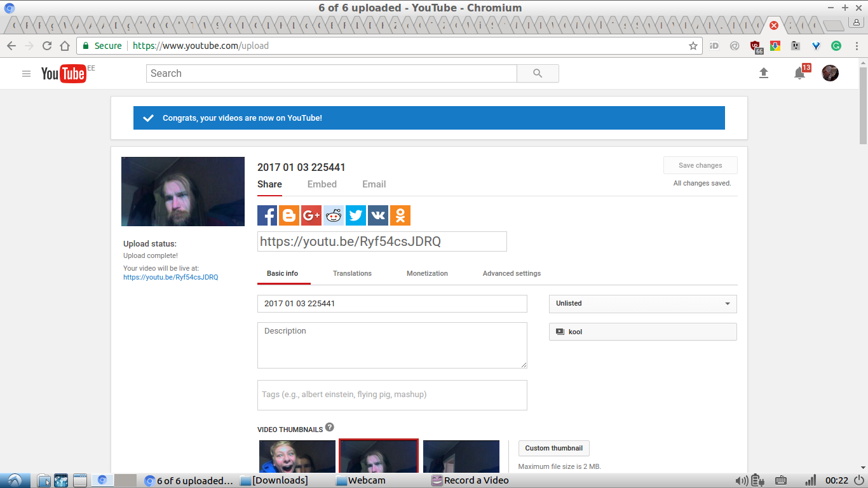Bookmark this page with the star
The height and width of the screenshot is (488, 868).
pyautogui.click(x=693, y=46)
